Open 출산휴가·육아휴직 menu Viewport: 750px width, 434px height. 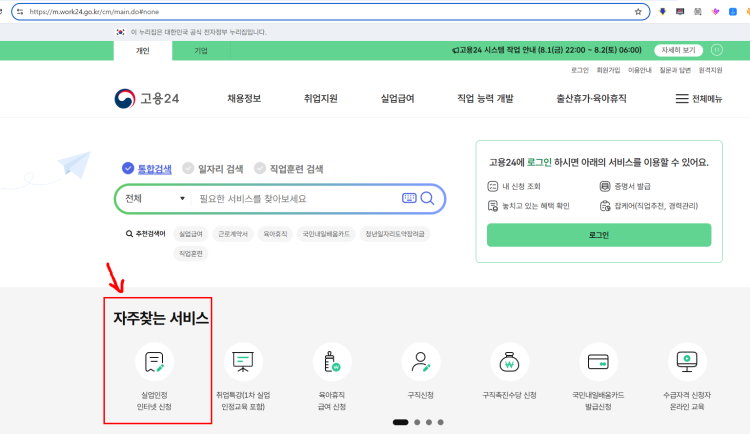click(591, 99)
